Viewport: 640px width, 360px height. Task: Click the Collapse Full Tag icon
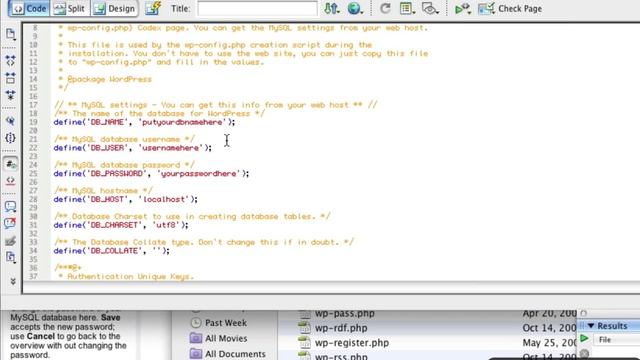pyautogui.click(x=11, y=60)
